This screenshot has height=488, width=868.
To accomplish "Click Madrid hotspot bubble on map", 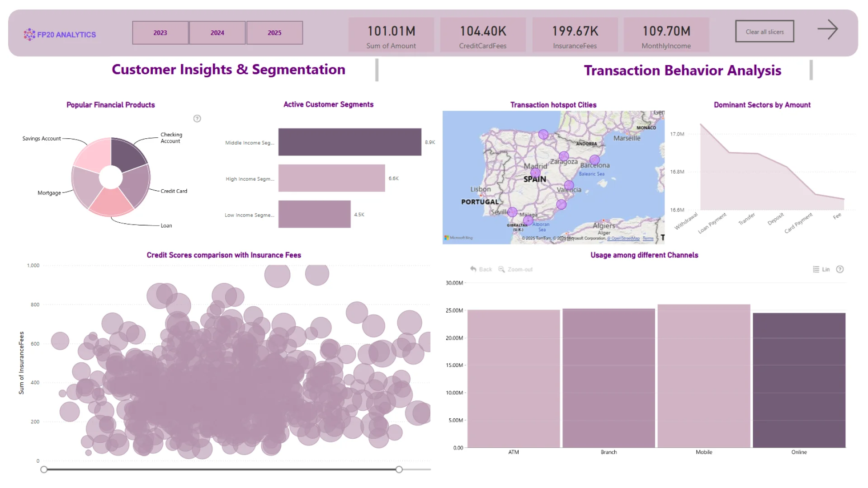I will [x=535, y=173].
